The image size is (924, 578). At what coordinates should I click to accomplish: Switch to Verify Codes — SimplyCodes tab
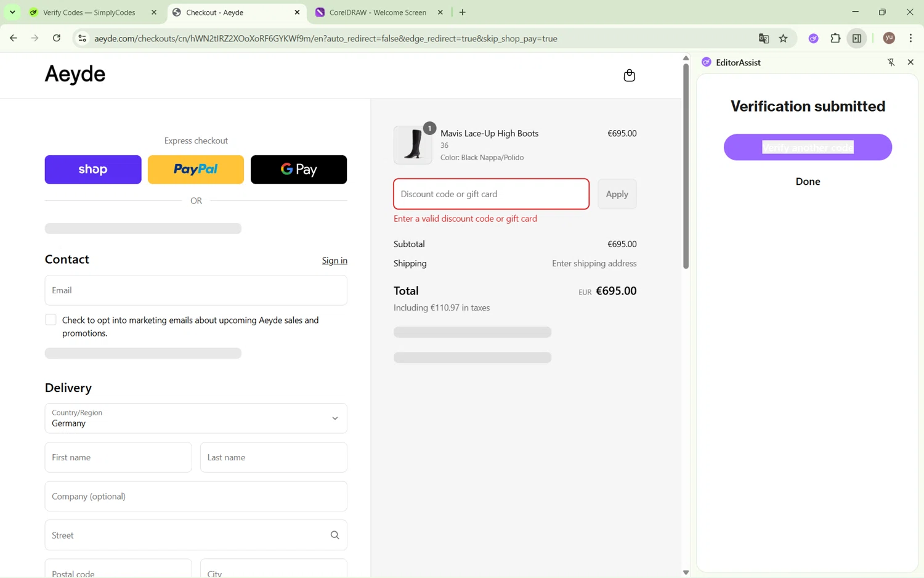click(x=91, y=12)
